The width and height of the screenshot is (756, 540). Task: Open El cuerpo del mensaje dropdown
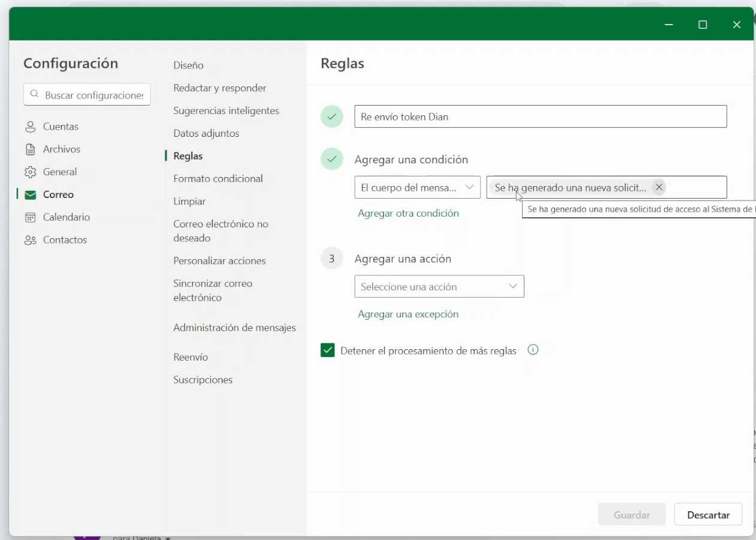coord(418,187)
